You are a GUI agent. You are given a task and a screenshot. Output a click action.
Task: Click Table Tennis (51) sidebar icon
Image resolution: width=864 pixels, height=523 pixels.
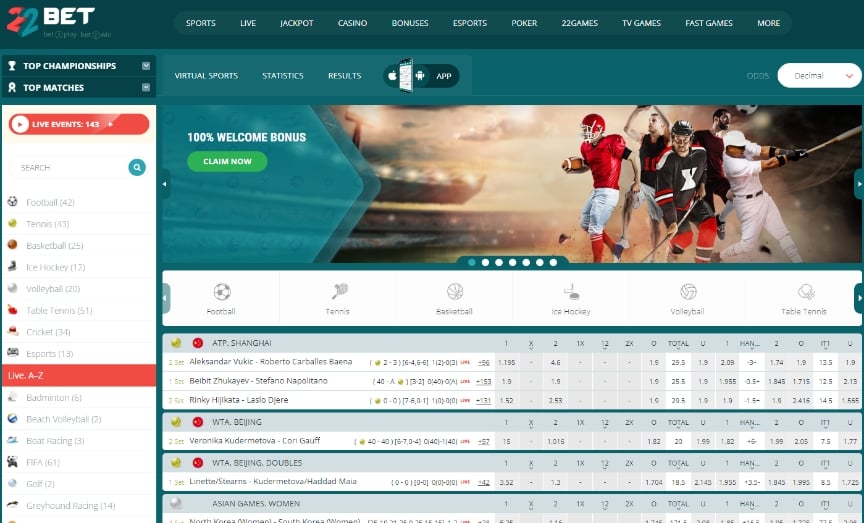(13, 310)
